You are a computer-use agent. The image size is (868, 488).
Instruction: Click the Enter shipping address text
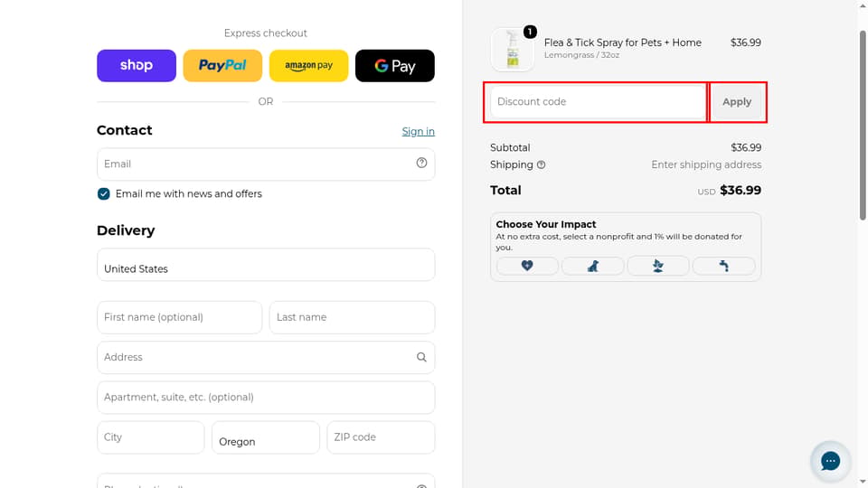point(706,164)
